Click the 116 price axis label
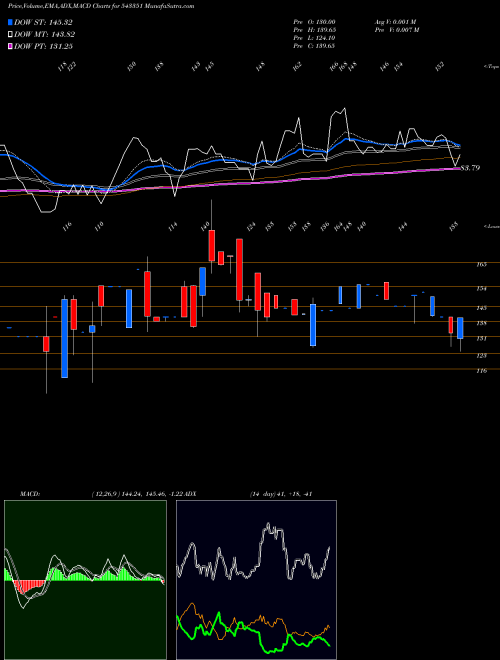Image resolution: width=500 pixels, height=660 pixels. [481, 371]
